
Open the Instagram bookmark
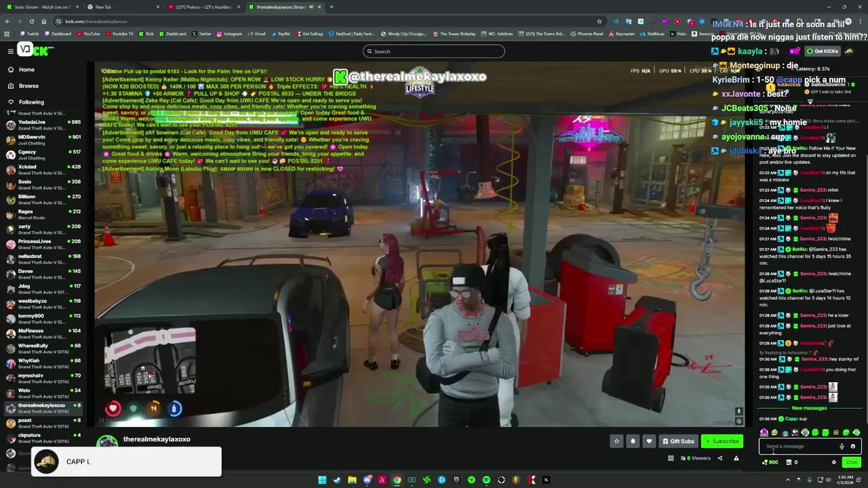pos(229,33)
